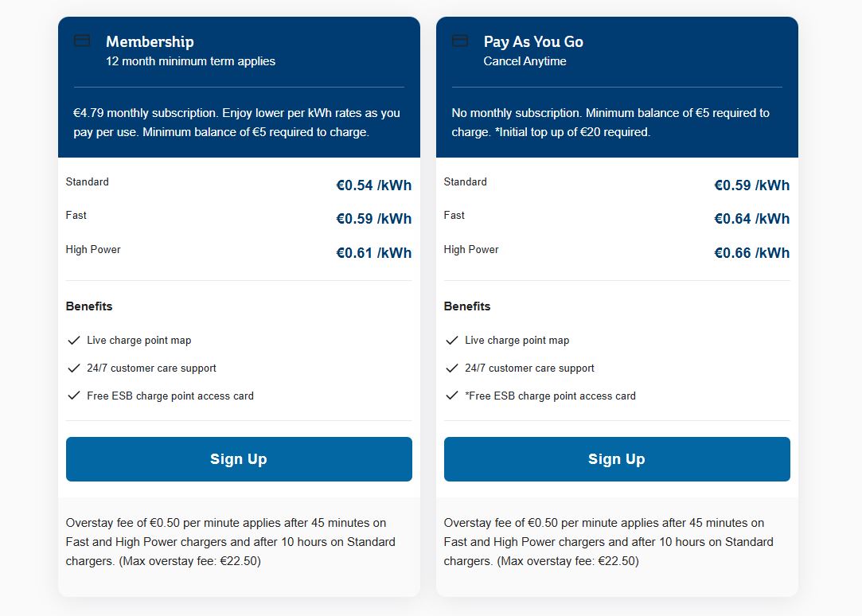Viewport: 862px width, 616px height.
Task: Click the €0.66 /kWh High Power rate (Pay As You Go)
Action: click(x=751, y=252)
